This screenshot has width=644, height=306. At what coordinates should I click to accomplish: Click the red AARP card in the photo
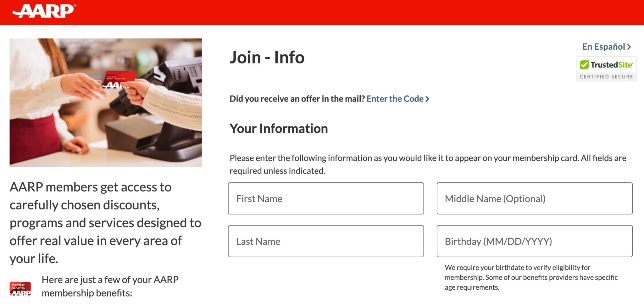coord(119,79)
